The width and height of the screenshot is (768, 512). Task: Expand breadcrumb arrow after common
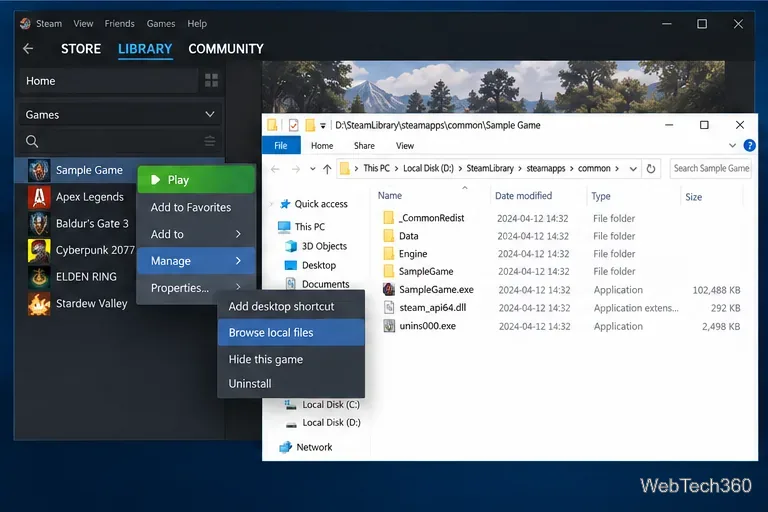click(x=617, y=169)
